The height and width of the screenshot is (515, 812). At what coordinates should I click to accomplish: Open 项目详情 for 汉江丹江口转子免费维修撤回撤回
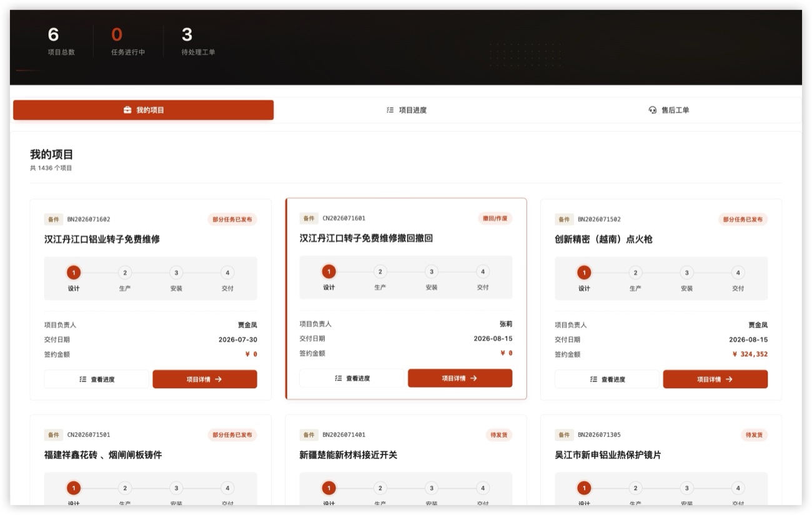point(460,378)
